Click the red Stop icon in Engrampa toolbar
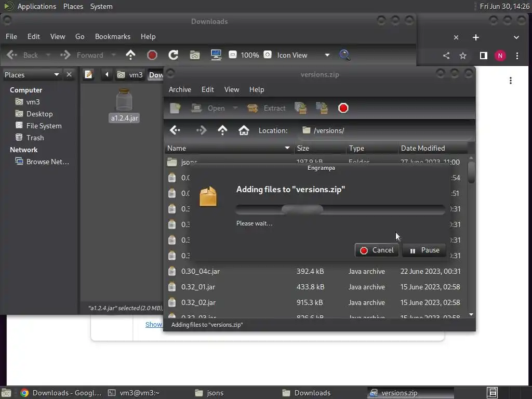The width and height of the screenshot is (532, 399). pos(343,108)
